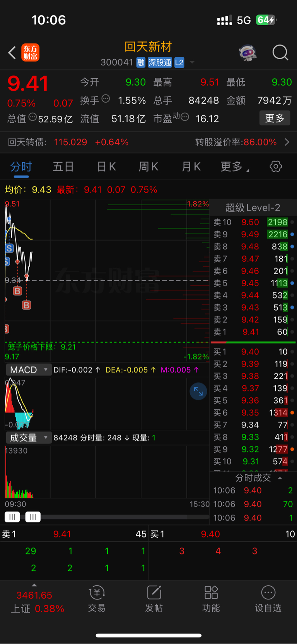Tap info icon beside 换手
Screen dimensions: 297x644
pos(106,99)
